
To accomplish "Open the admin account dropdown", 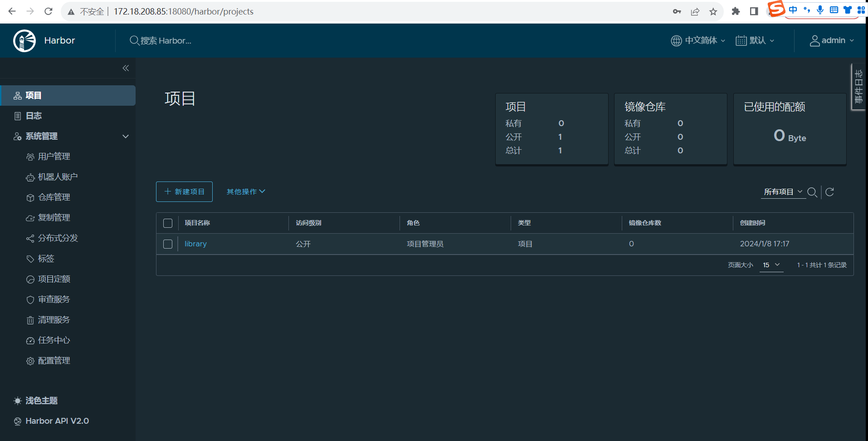I will pyautogui.click(x=832, y=40).
